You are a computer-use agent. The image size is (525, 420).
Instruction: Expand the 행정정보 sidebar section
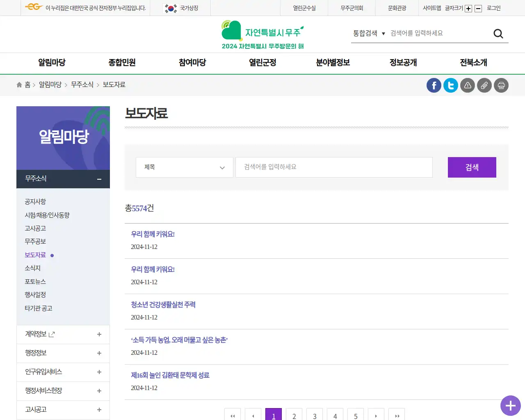(99, 353)
